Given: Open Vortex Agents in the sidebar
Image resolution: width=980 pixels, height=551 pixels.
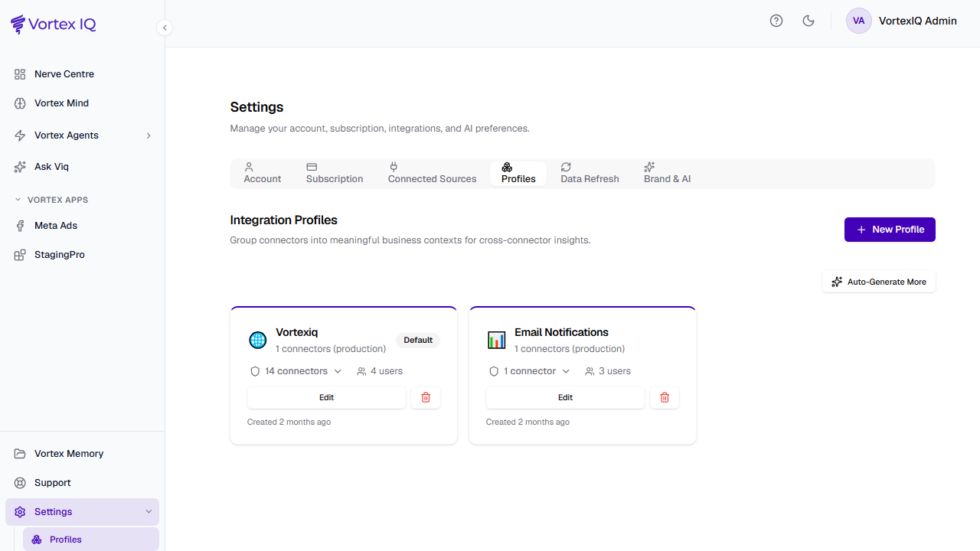Looking at the screenshot, I should tap(83, 135).
